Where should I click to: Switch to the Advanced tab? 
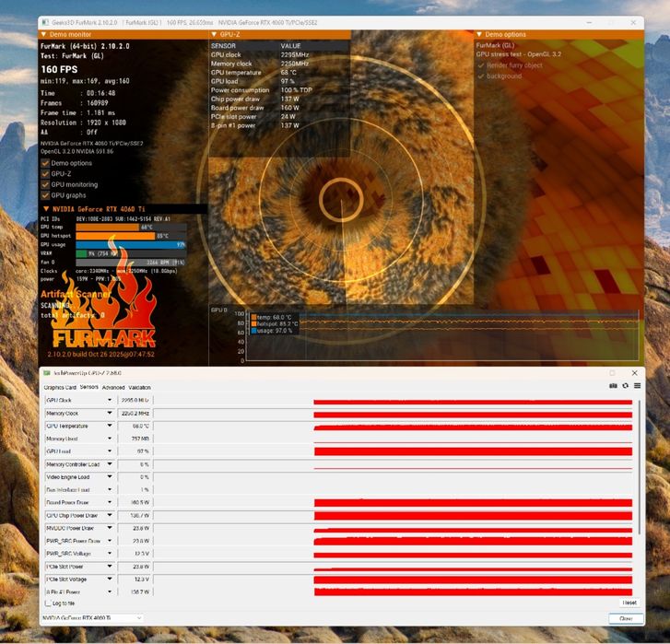(x=113, y=387)
